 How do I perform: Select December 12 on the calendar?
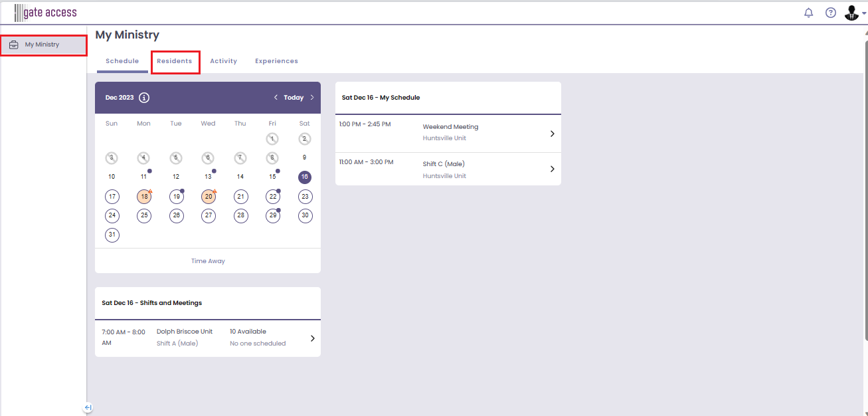pyautogui.click(x=176, y=177)
